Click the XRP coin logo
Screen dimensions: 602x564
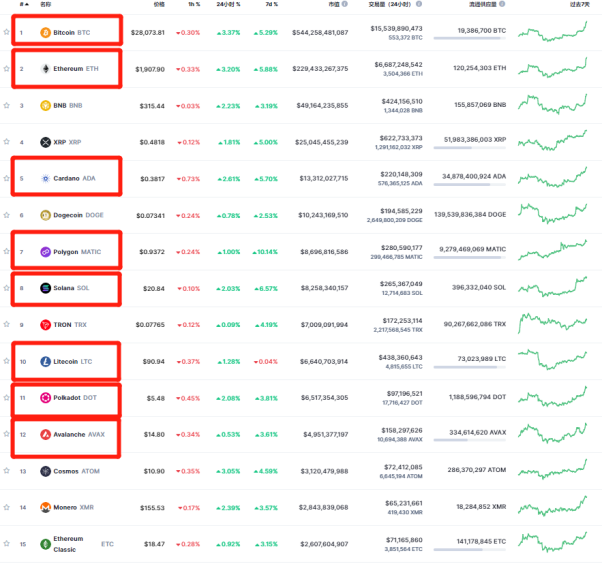tap(45, 142)
